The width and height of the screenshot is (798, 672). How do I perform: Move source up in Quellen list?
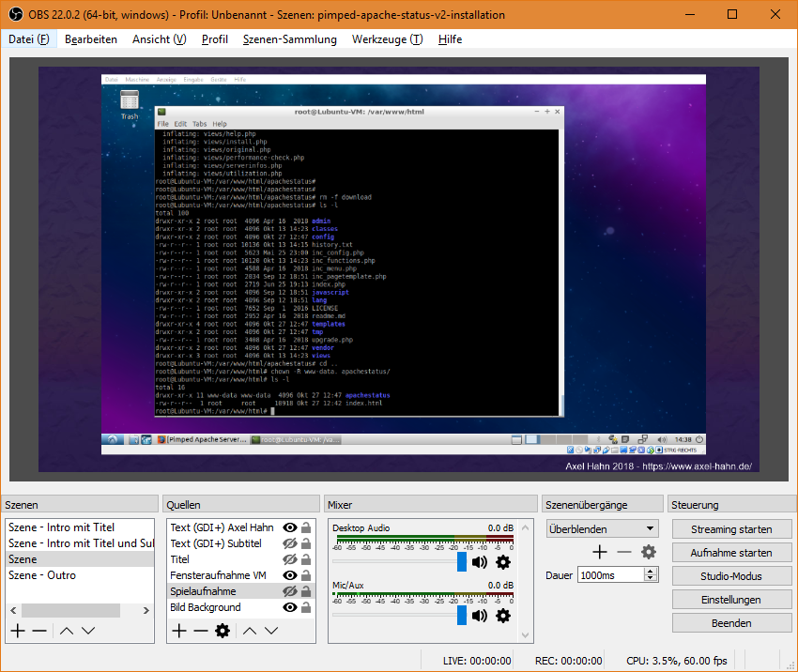250,631
